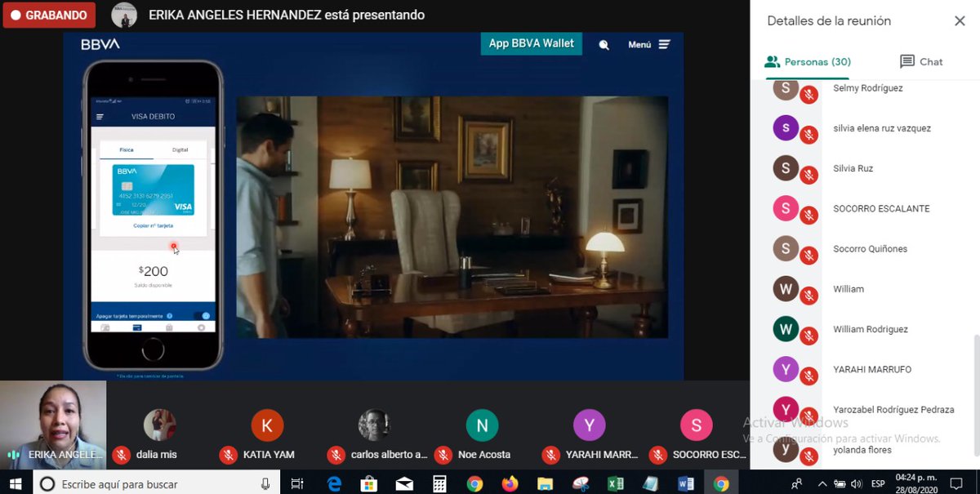Click the muted mic icon beside William
The width and height of the screenshot is (980, 494).
808,296
